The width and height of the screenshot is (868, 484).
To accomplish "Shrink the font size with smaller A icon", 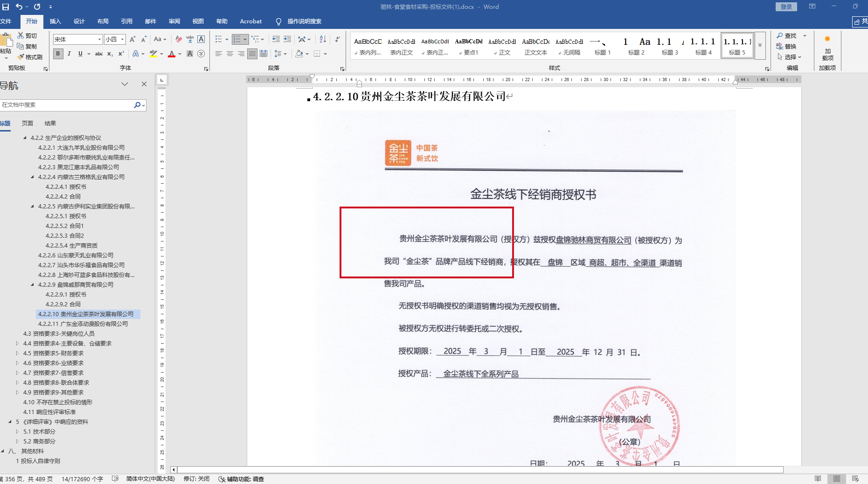I will pyautogui.click(x=144, y=39).
